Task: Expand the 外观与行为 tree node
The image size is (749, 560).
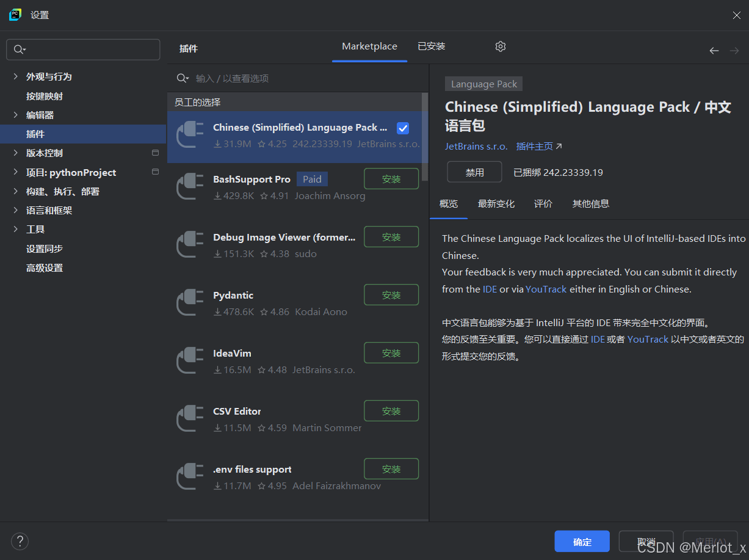Action: (16, 76)
